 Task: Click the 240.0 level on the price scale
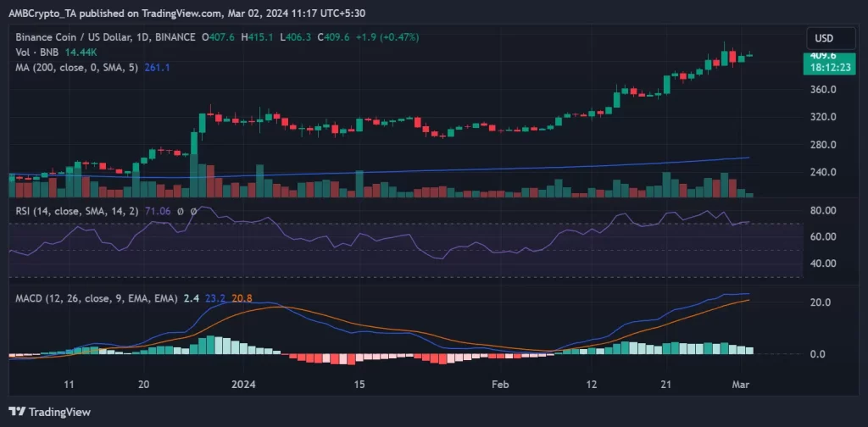click(x=823, y=172)
